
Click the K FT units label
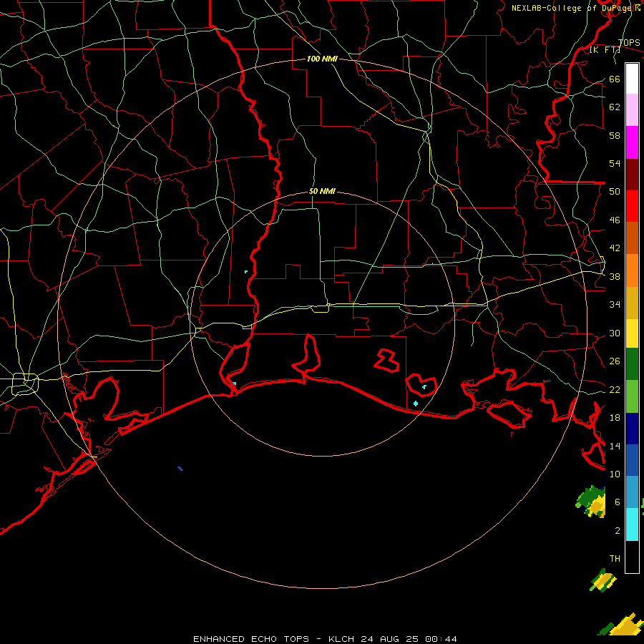pos(605,50)
